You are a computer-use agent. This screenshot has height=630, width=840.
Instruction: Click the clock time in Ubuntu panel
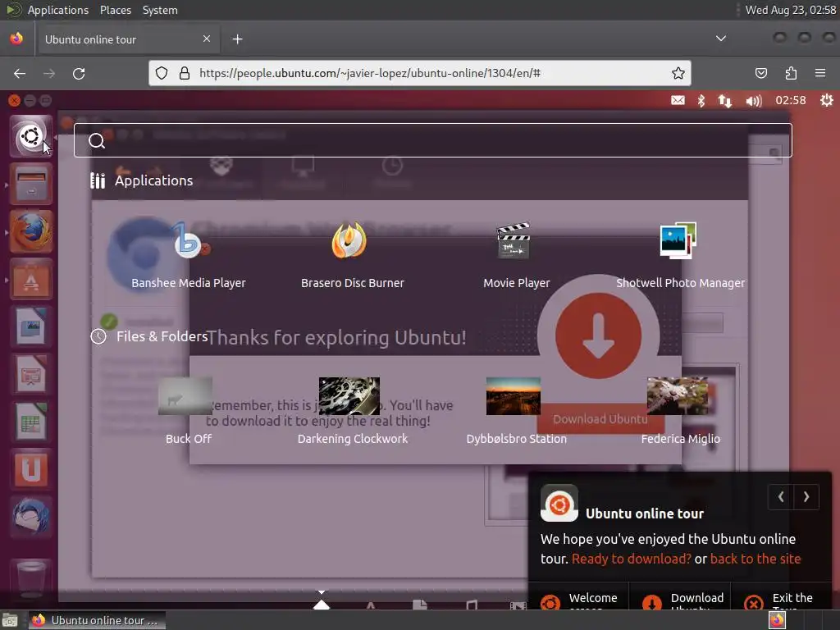click(791, 100)
